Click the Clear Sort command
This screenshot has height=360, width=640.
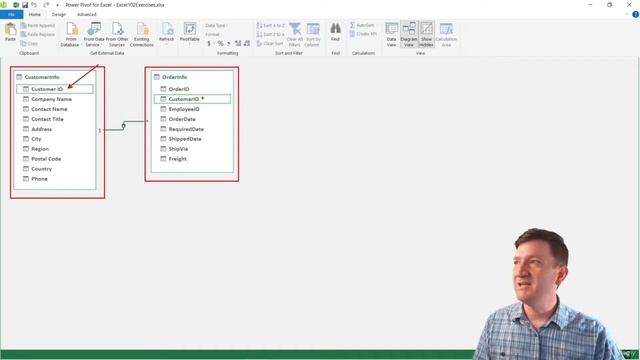(270, 43)
